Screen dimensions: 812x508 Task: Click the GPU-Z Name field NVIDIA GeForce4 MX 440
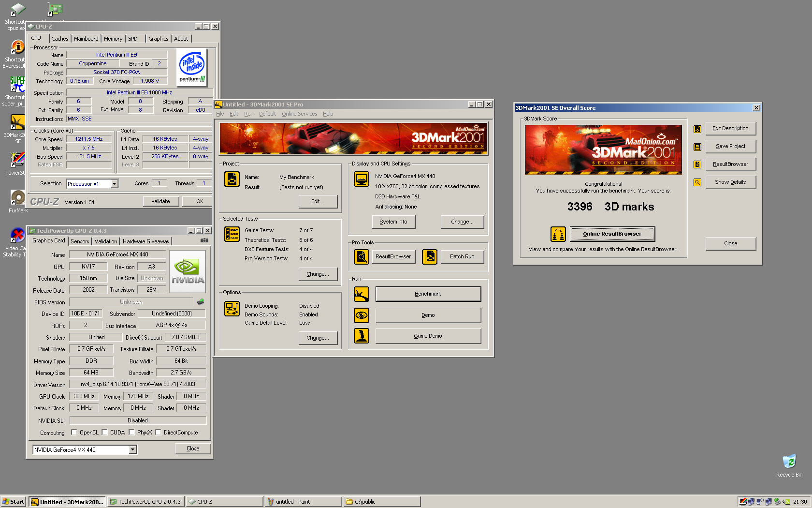pos(117,254)
